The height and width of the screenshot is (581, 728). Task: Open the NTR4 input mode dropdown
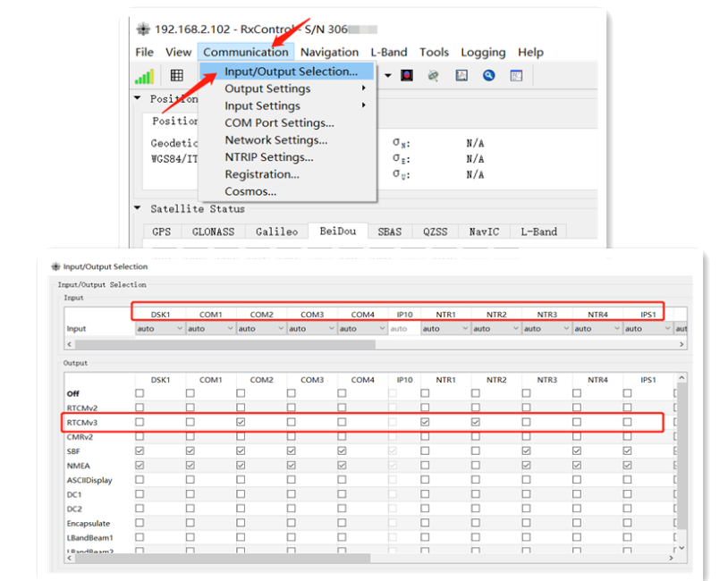(x=597, y=329)
